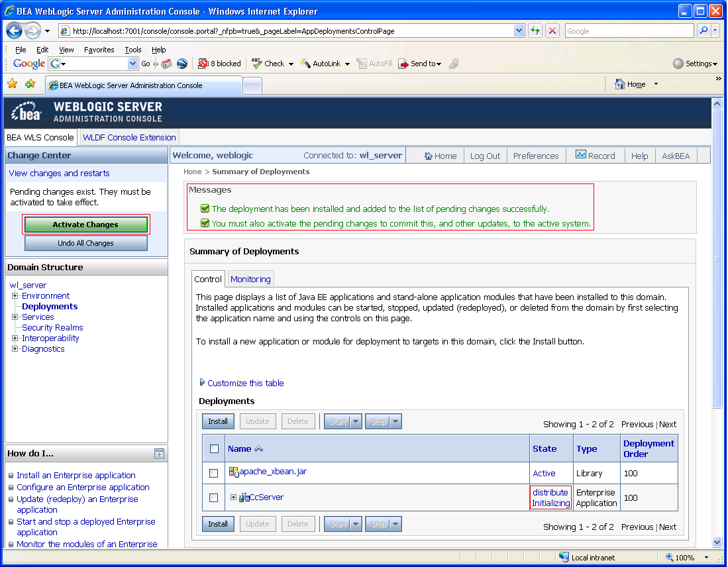Open the Favorites menu
The image size is (728, 567).
tap(99, 50)
